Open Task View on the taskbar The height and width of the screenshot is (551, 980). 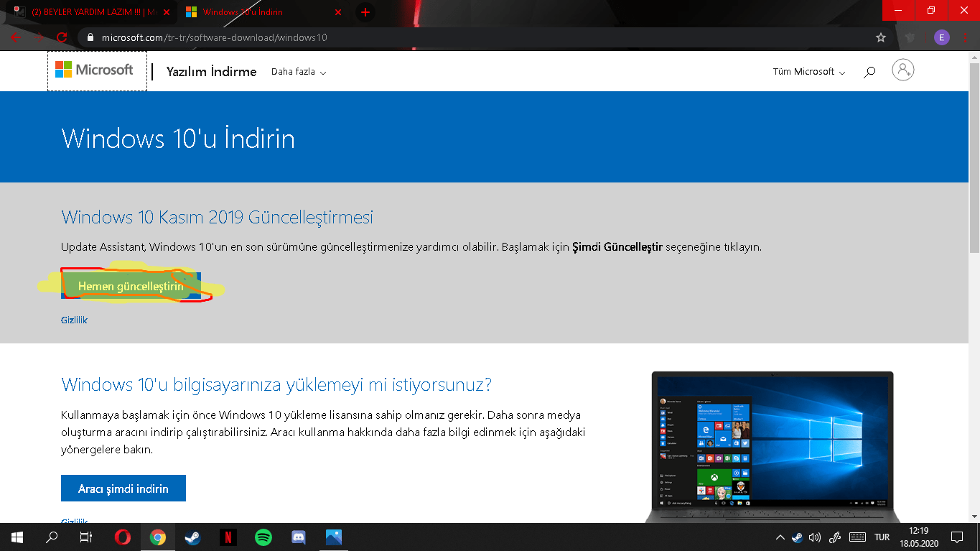point(86,537)
